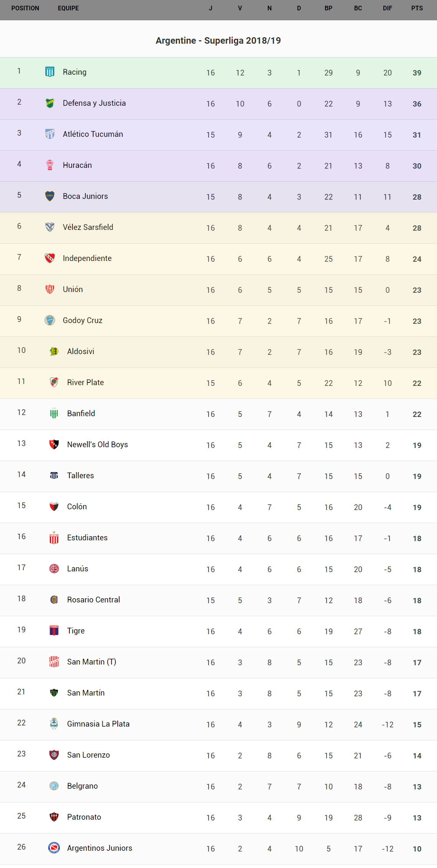Screen dimensions: 437x868
Task: Click the San Lorenzo crest icon
Action: coord(54,755)
